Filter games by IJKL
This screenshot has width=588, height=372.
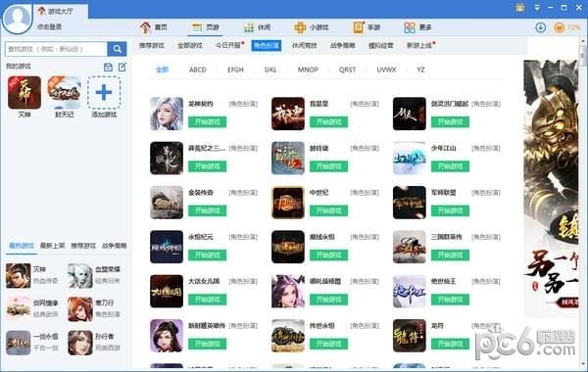270,70
